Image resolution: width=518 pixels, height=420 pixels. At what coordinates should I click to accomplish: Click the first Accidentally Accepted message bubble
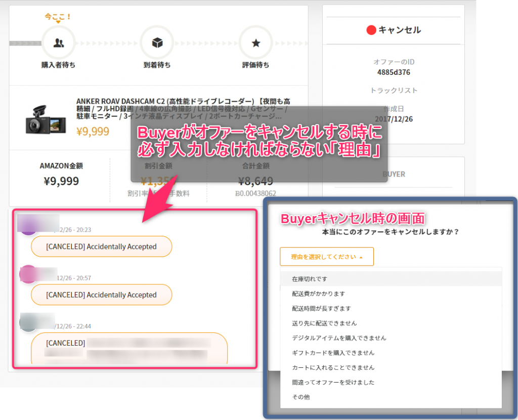101,247
